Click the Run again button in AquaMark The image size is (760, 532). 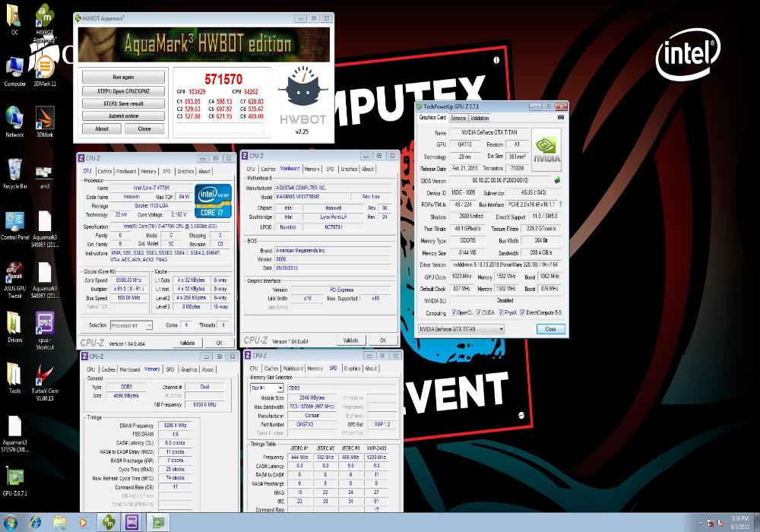(x=123, y=77)
